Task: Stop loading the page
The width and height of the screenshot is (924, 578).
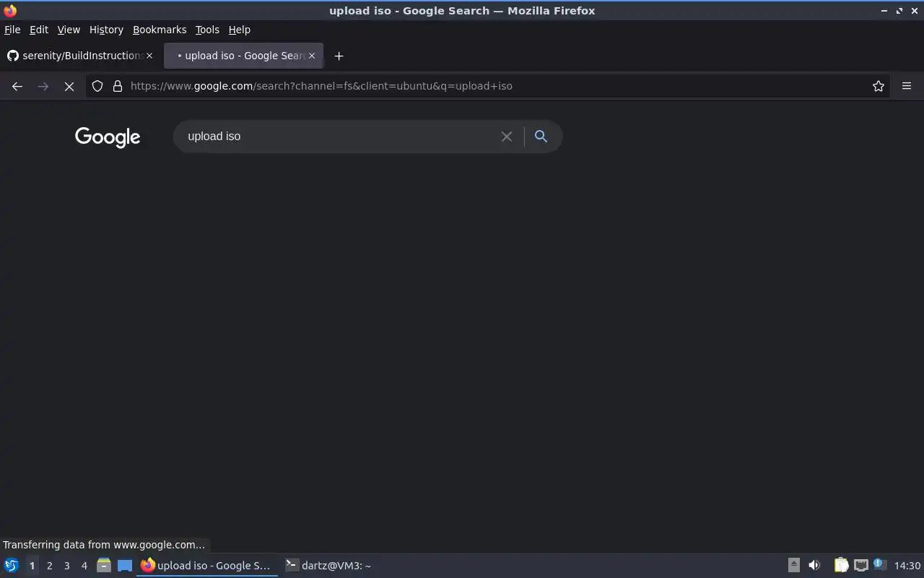Action: tap(69, 86)
